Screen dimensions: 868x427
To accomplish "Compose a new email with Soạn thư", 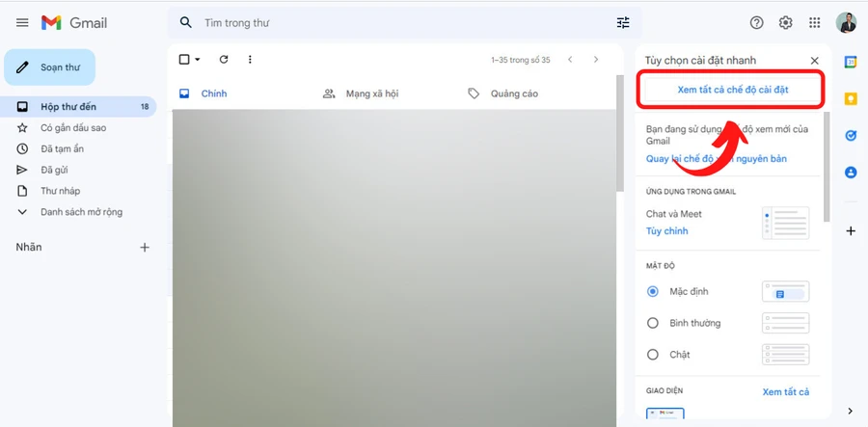I will (x=50, y=67).
